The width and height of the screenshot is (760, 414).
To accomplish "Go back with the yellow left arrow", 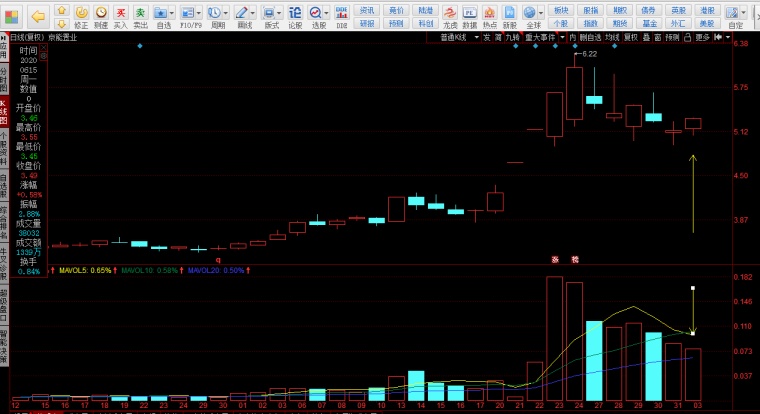I will 37,16.
